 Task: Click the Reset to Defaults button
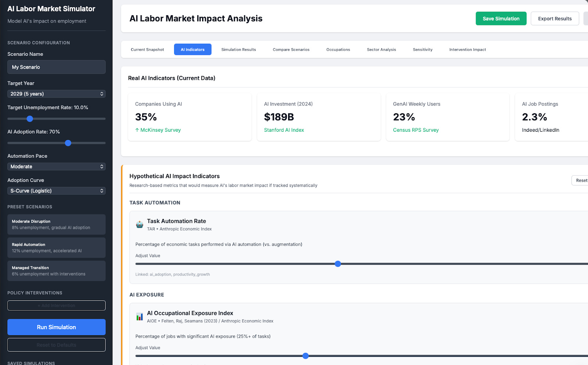click(56, 345)
